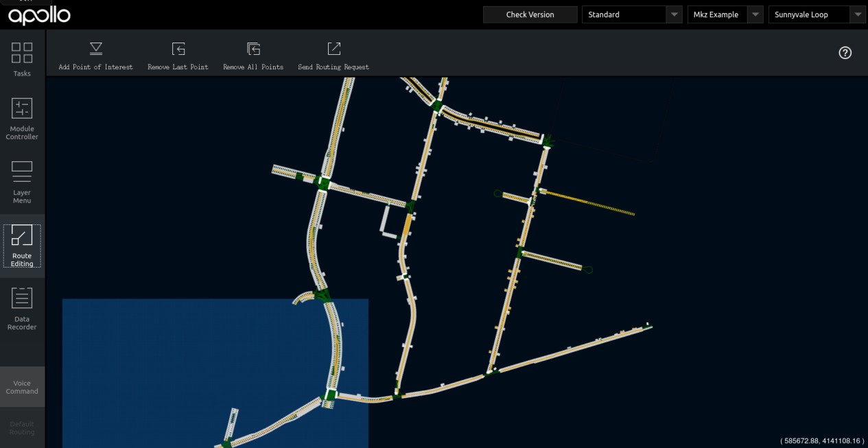Click the arrow beside Sunnyvale Loop

(858, 14)
